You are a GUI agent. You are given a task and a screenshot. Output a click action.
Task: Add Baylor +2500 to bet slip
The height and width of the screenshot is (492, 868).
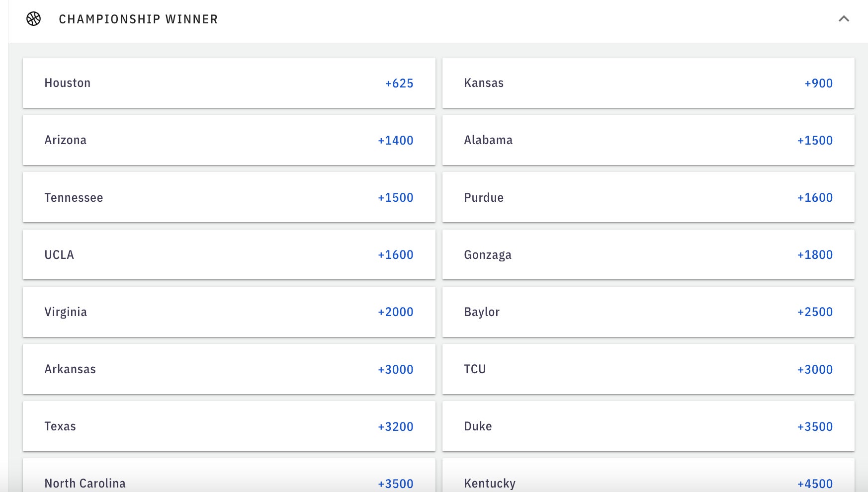(x=648, y=312)
